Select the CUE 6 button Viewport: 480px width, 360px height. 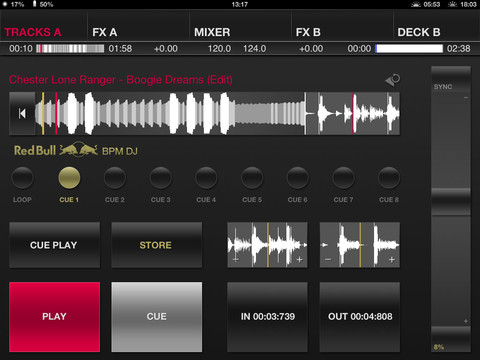click(x=298, y=178)
